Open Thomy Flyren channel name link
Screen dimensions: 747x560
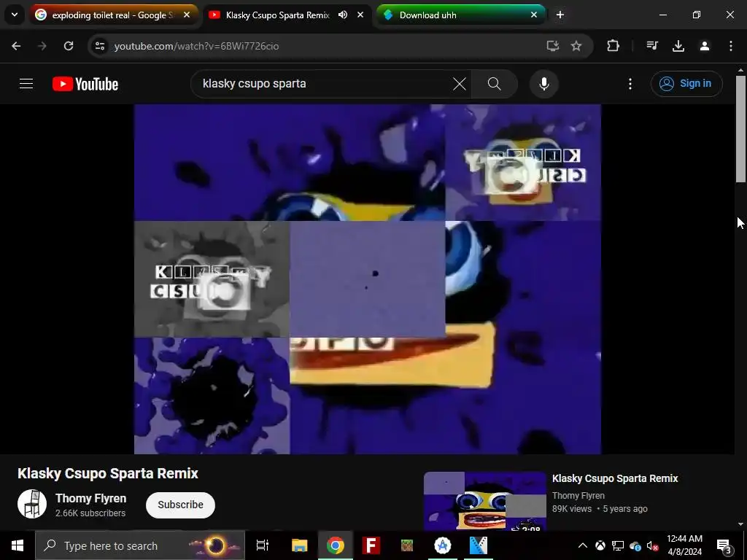pos(90,498)
